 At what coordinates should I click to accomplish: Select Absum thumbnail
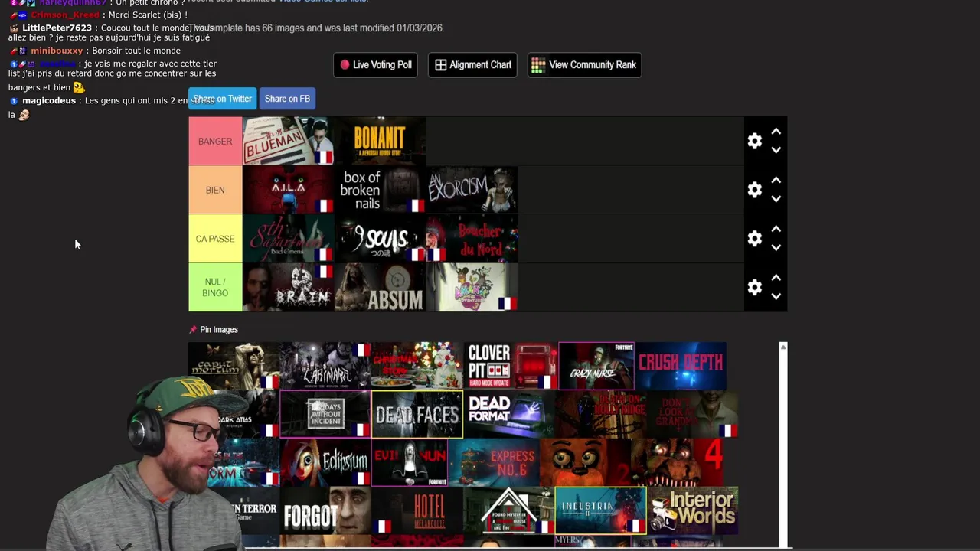(x=380, y=288)
